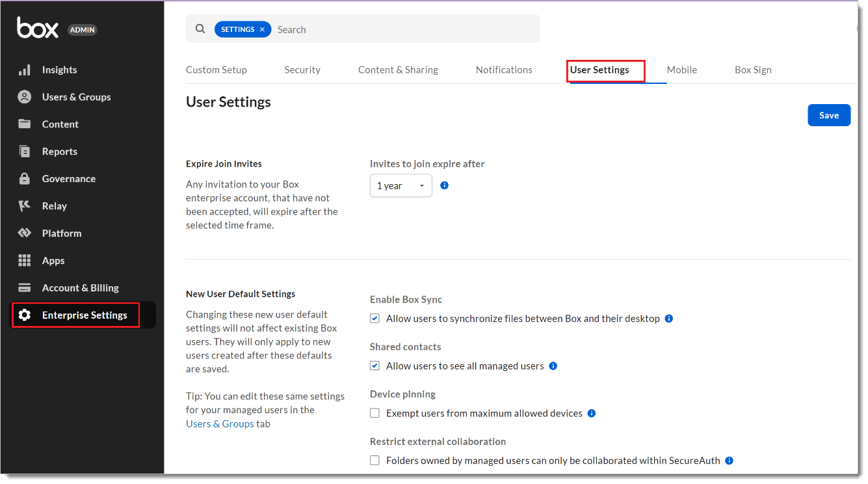Screen dimensions: 868x484
Task: Click the Device pinning label
Action: (402, 394)
